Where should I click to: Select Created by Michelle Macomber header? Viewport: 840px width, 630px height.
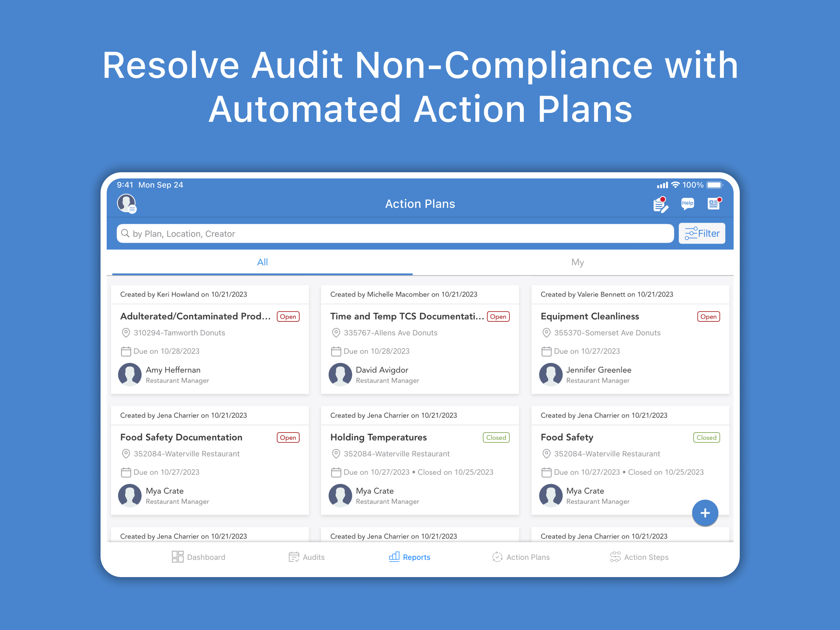[404, 294]
